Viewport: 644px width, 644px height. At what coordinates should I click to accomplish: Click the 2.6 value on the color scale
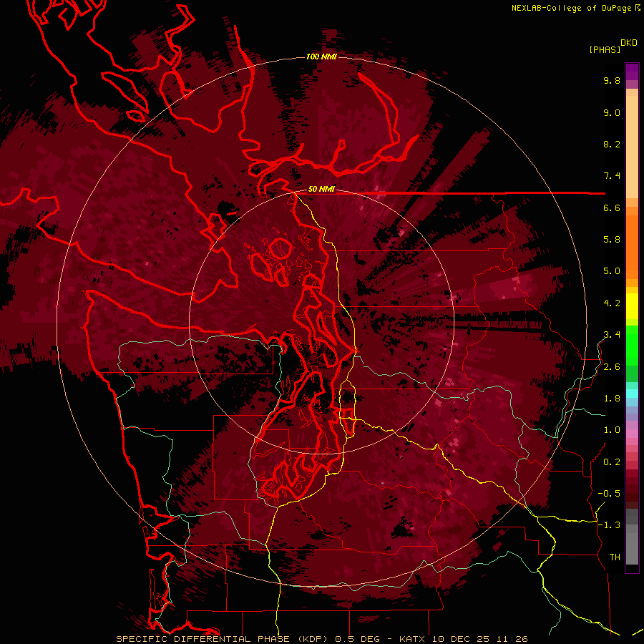[612, 367]
